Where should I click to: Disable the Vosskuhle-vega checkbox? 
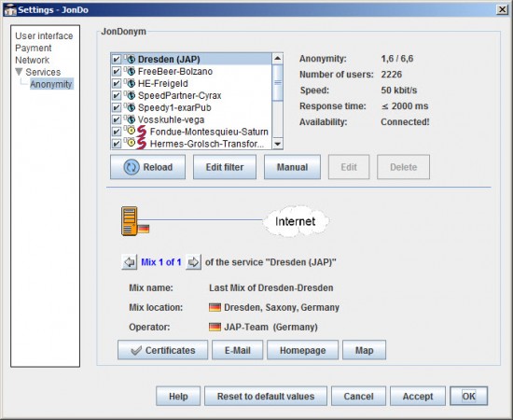(117, 119)
